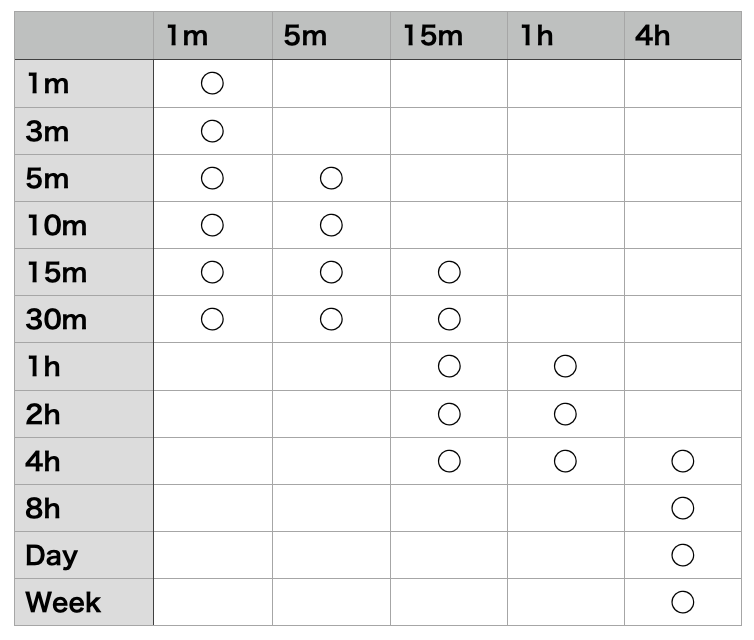Click the empty cell at row 1m, column 4h
This screenshot has width=754, height=640.
[683, 84]
